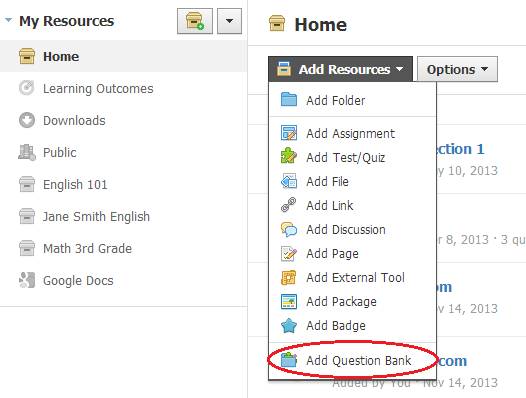Click the Add Link chain icon
The image size is (526, 398).
click(288, 205)
